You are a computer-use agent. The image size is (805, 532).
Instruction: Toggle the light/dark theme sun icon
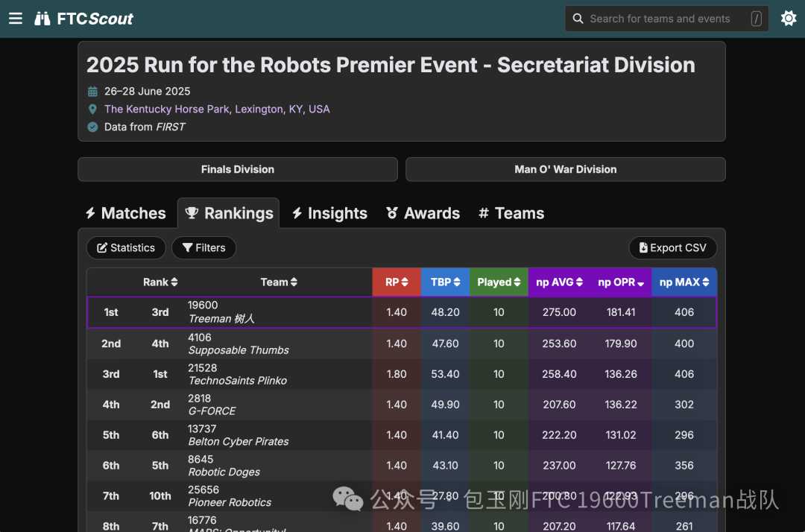point(788,19)
